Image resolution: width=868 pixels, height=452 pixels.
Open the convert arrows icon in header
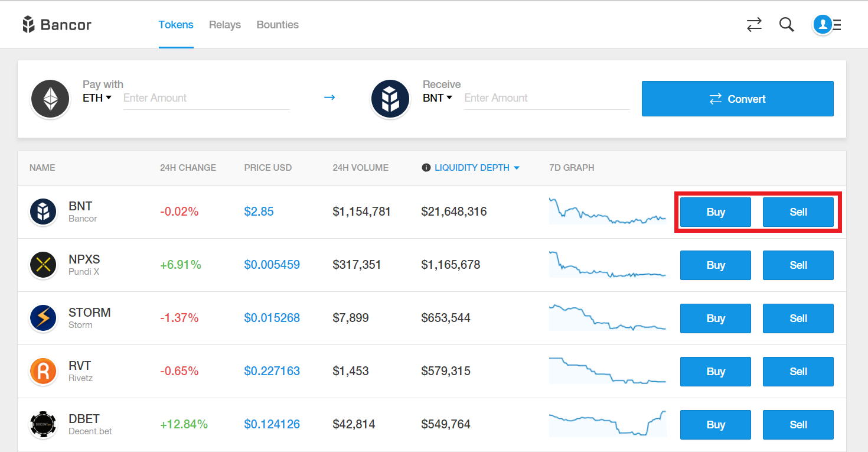pos(754,25)
